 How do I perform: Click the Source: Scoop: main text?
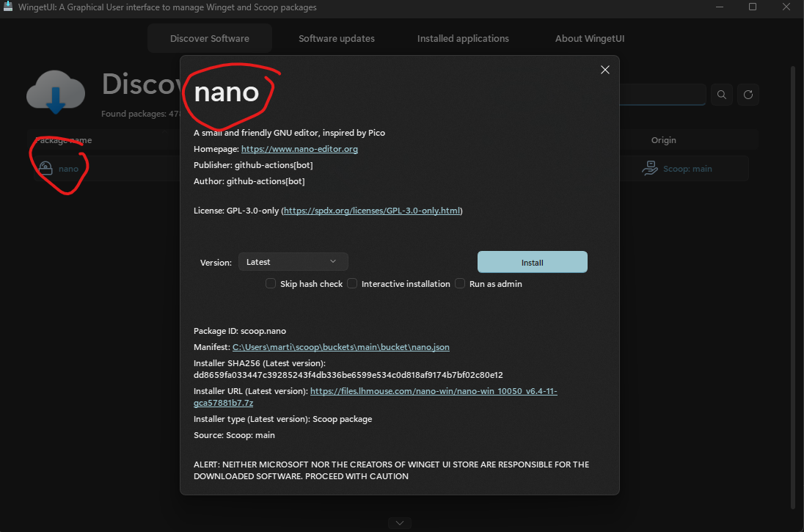234,435
